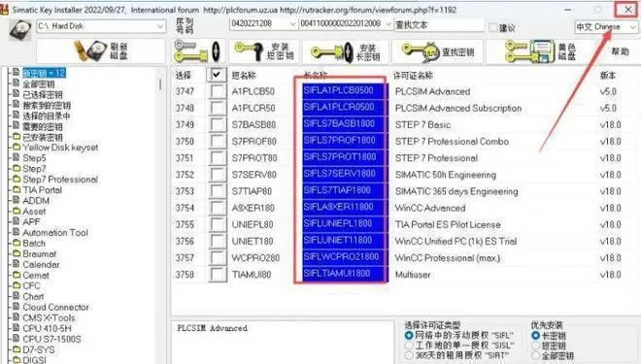Select the Braumat tree item
Viewport: 641px width, 364px height.
coord(39,253)
